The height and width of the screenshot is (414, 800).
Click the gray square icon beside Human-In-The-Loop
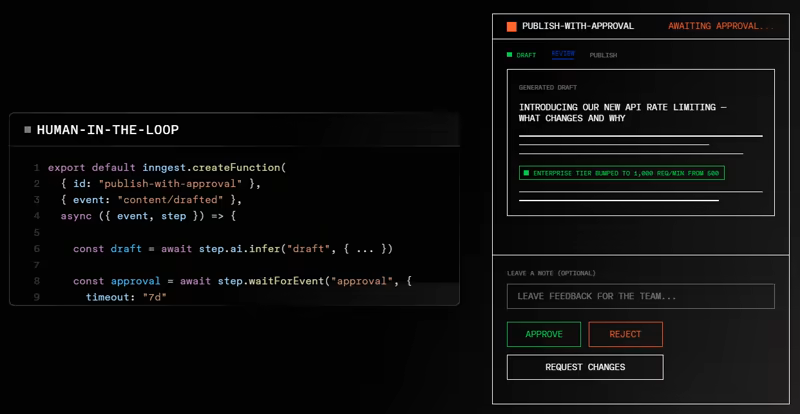28,130
